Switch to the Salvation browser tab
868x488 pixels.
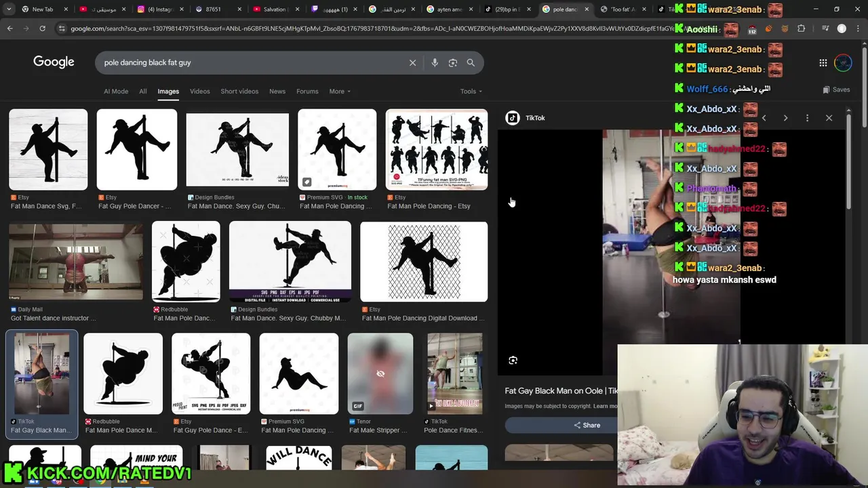tap(275, 9)
